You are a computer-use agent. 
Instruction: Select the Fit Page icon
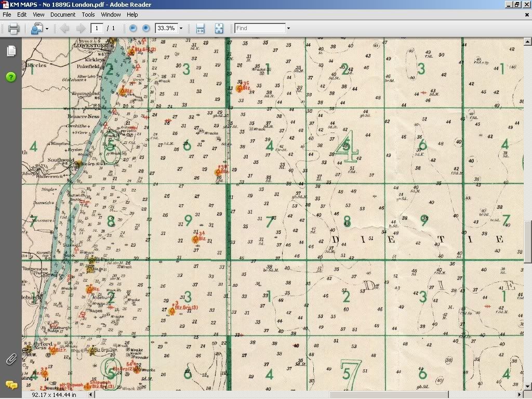219,29
